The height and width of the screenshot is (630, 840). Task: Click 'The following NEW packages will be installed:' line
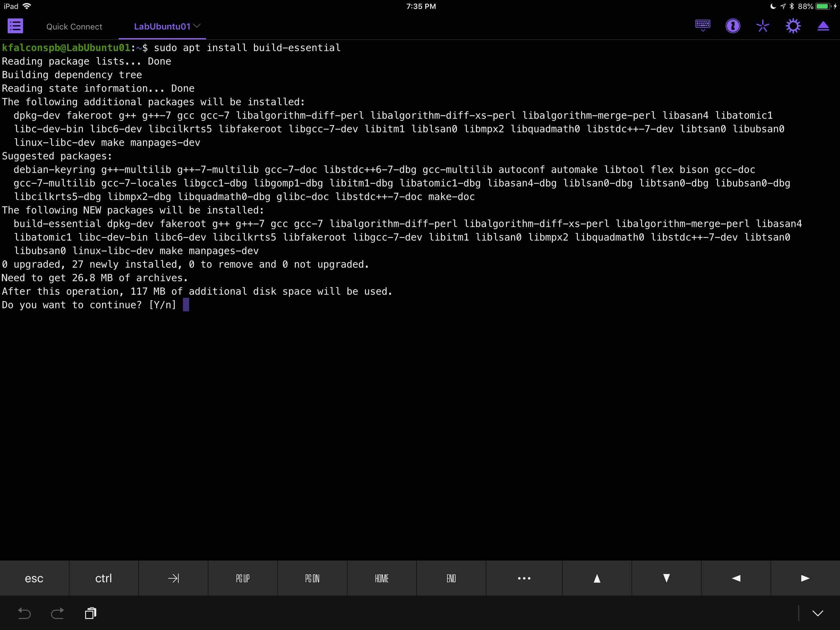[x=133, y=210]
